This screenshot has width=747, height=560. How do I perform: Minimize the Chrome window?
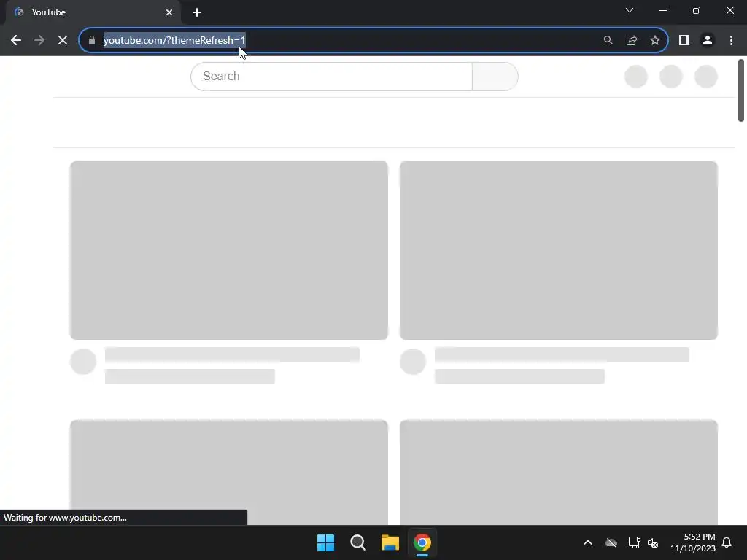click(x=663, y=10)
